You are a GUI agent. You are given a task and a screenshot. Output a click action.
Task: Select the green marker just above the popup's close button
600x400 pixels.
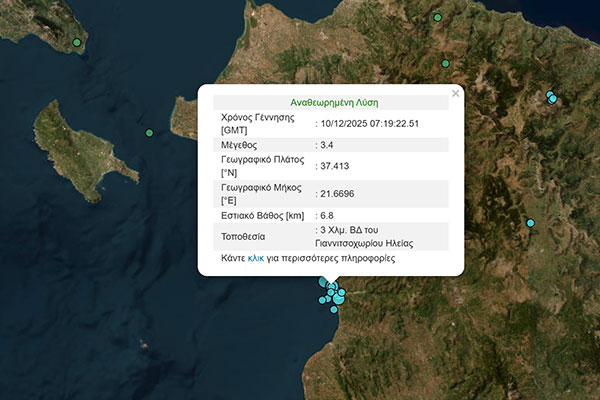coord(446,64)
